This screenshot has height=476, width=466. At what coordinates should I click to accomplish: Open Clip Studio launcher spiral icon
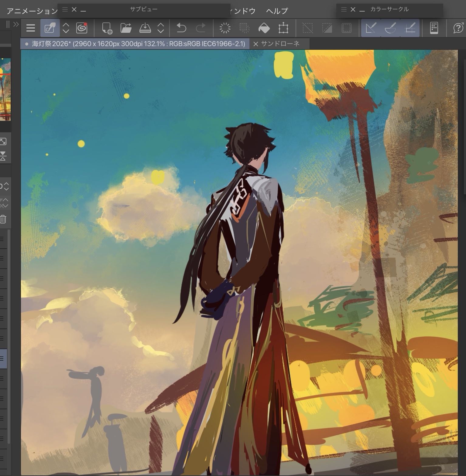[82, 28]
